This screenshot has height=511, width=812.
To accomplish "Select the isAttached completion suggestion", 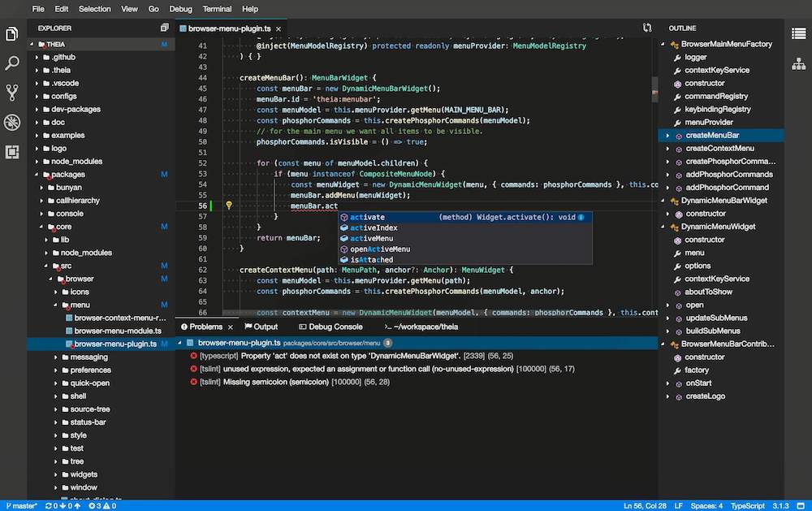I will [465, 260].
